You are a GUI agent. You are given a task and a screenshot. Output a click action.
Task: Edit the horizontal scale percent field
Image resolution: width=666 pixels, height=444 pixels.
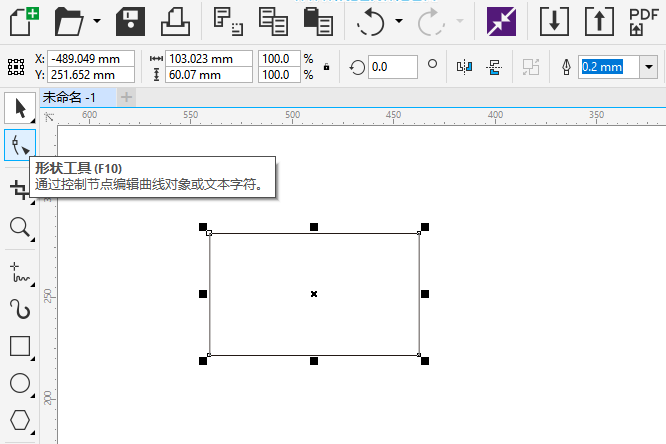click(279, 59)
